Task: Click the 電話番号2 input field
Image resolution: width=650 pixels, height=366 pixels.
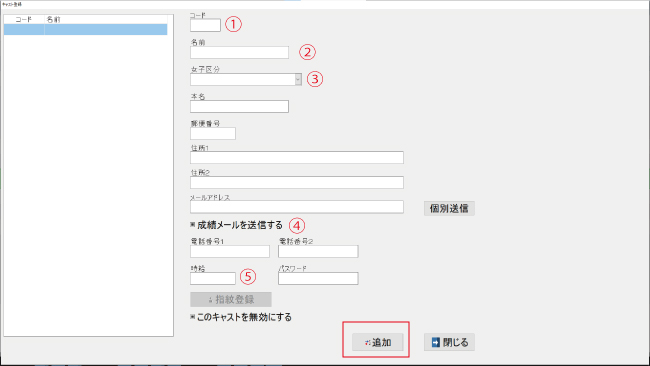Action: coord(318,251)
